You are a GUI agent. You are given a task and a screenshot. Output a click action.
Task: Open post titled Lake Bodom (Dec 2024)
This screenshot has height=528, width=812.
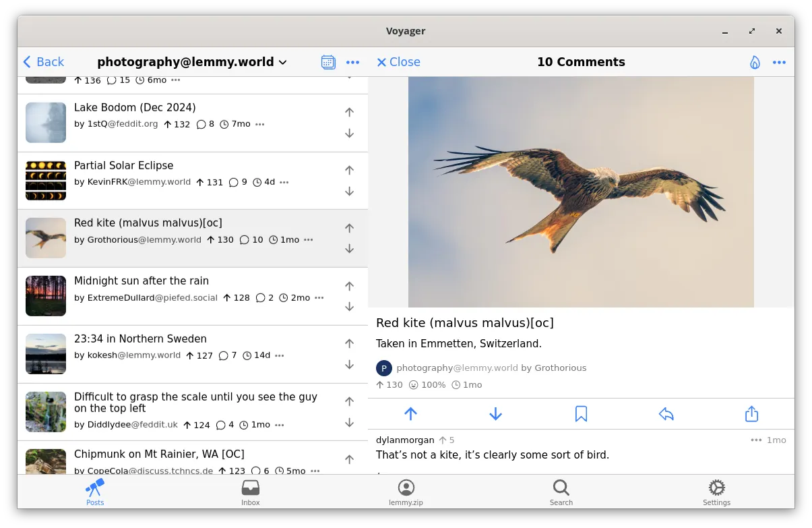tap(135, 107)
